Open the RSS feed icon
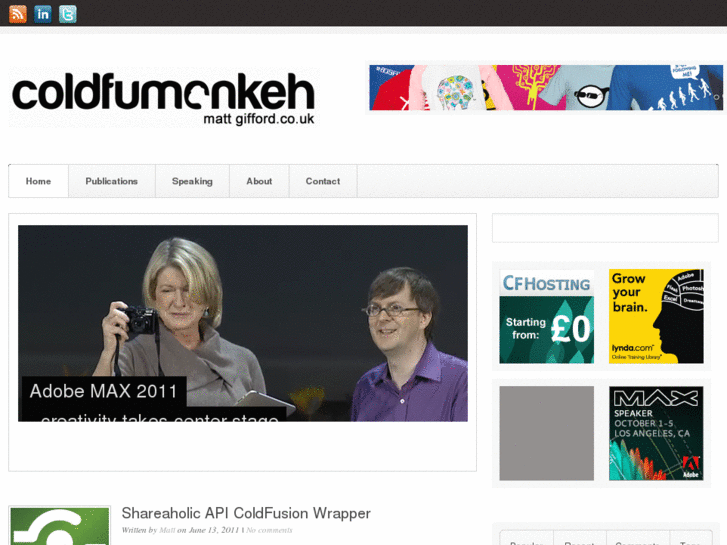Viewport: 727px width, 545px height. pyautogui.click(x=18, y=14)
